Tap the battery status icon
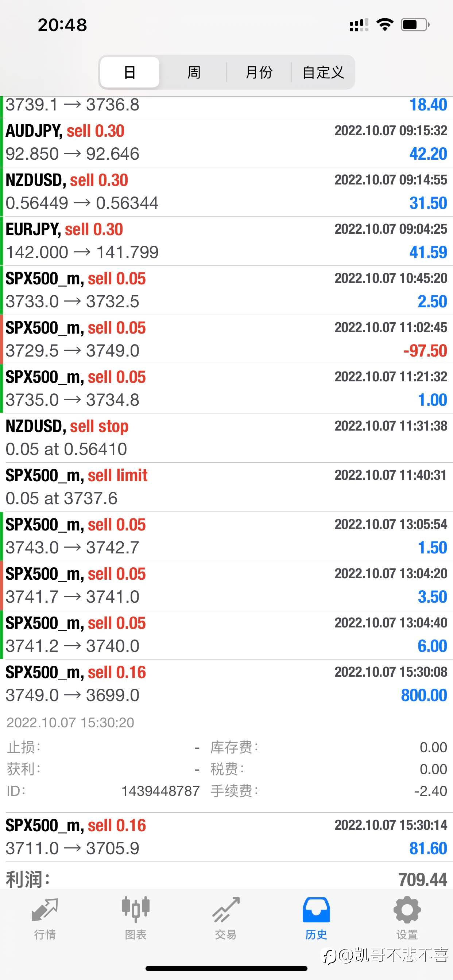Image resolution: width=453 pixels, height=980 pixels. point(415,25)
